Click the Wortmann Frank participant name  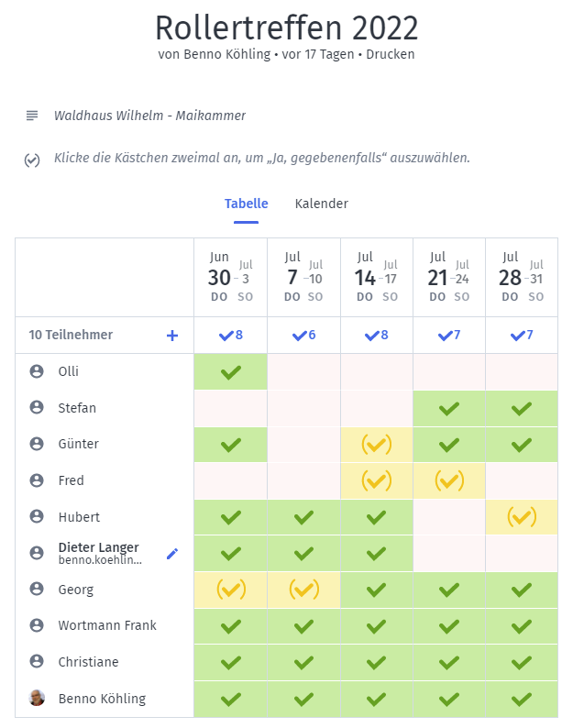107,625
